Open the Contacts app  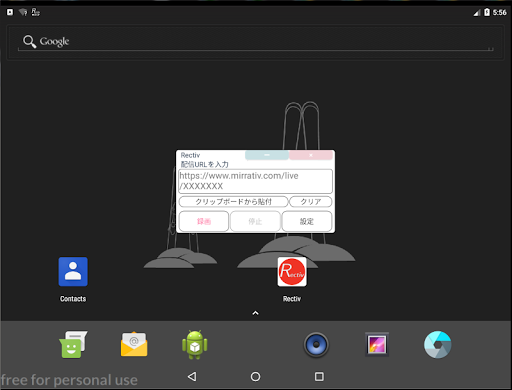pyautogui.click(x=73, y=272)
